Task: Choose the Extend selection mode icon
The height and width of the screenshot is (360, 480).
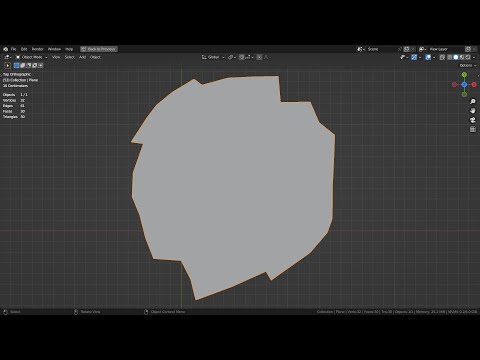Action: [23, 66]
